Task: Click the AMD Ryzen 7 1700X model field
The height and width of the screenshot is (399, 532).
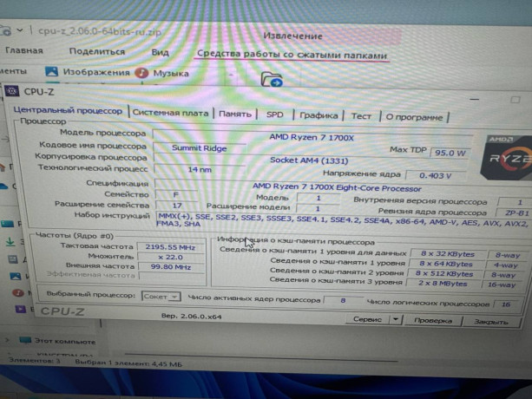Action: (x=312, y=137)
